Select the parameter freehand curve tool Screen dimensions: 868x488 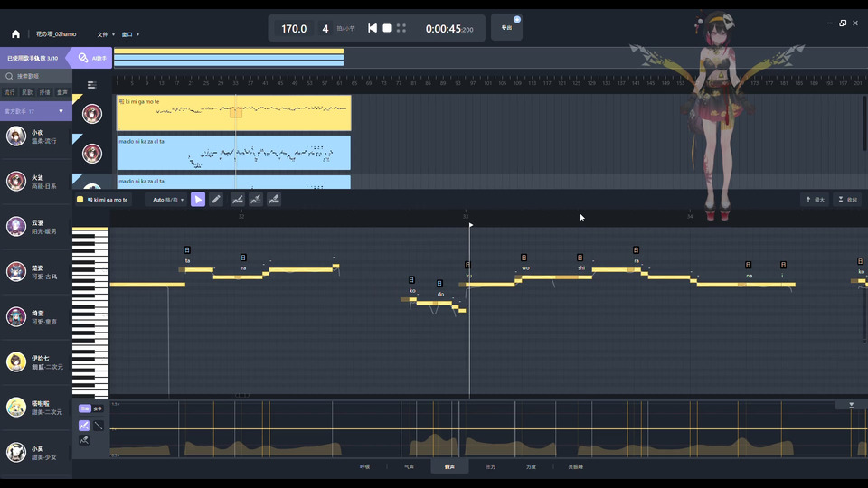point(84,426)
